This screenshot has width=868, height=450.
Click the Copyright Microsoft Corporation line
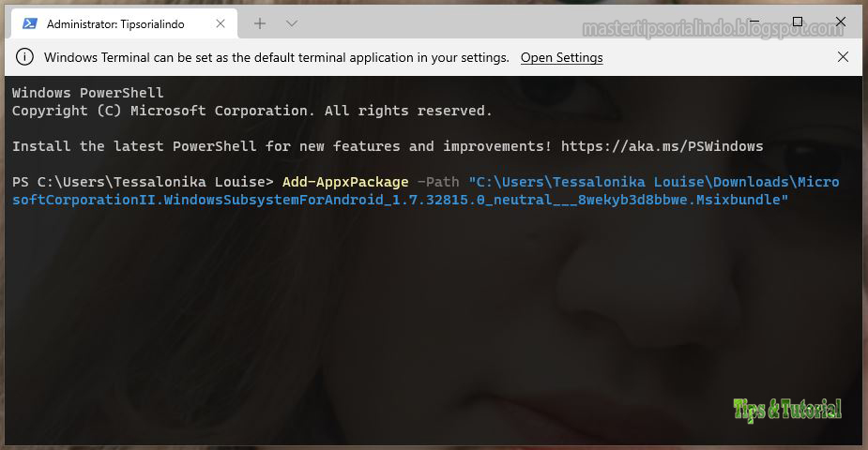click(251, 112)
